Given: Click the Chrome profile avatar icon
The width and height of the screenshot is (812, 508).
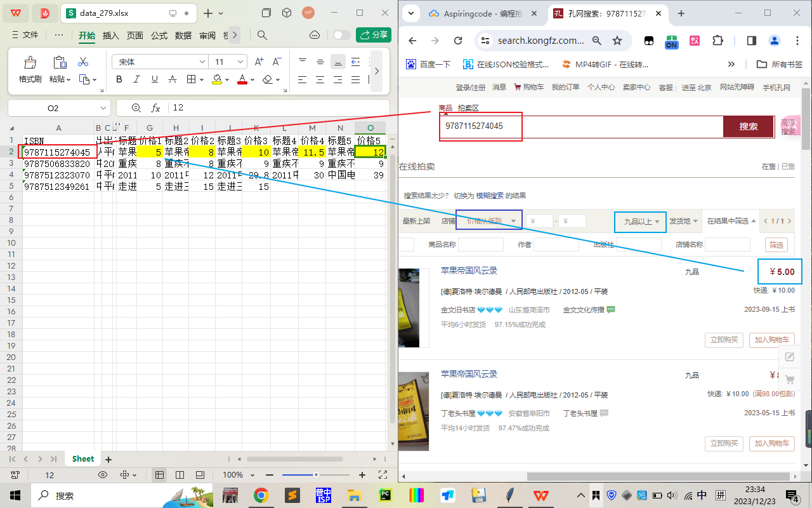Looking at the screenshot, I should point(774,41).
